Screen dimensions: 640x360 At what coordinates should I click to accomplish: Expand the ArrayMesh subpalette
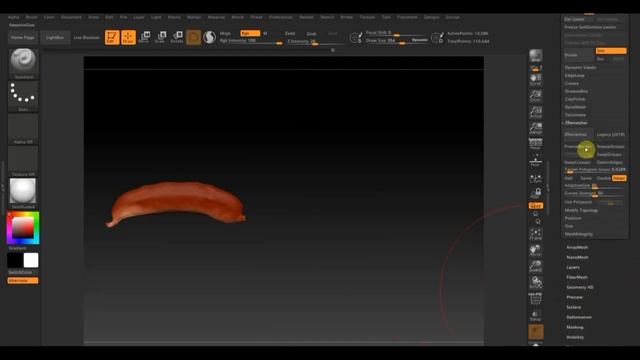pyautogui.click(x=577, y=247)
